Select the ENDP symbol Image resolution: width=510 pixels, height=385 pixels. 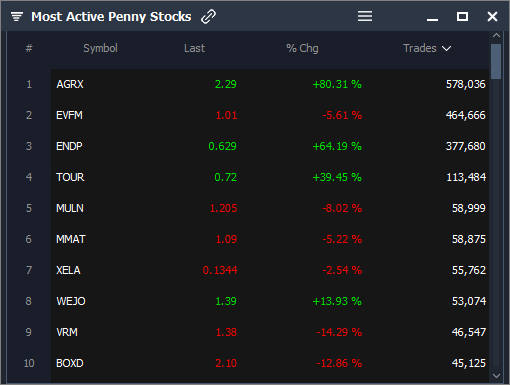click(69, 146)
